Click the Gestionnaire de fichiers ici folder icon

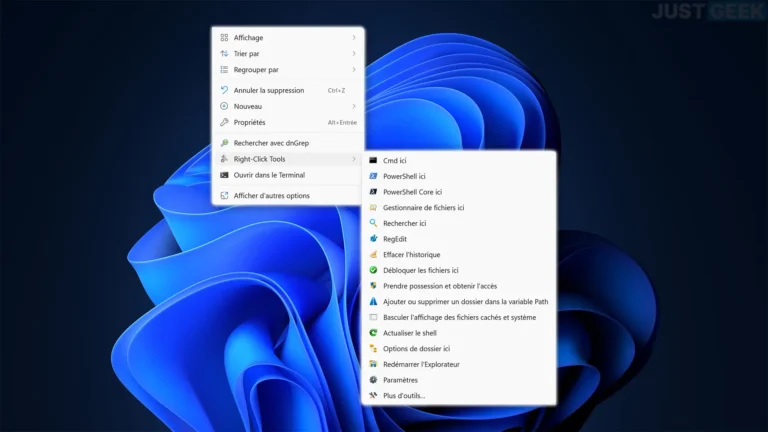click(x=373, y=207)
